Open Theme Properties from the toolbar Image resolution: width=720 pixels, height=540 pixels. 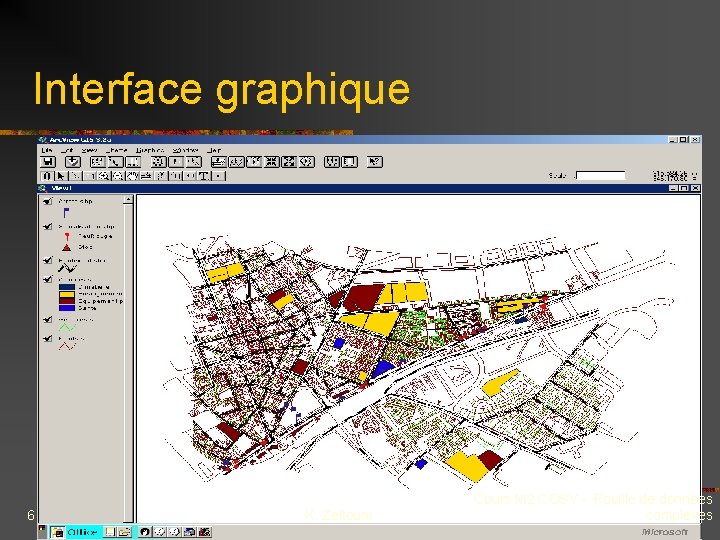(x=98, y=162)
